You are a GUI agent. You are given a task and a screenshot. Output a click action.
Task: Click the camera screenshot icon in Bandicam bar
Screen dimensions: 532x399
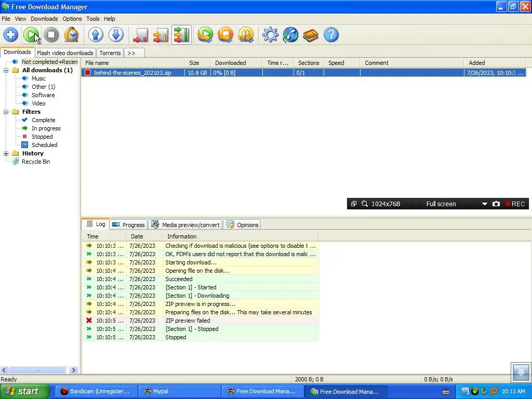tap(496, 204)
